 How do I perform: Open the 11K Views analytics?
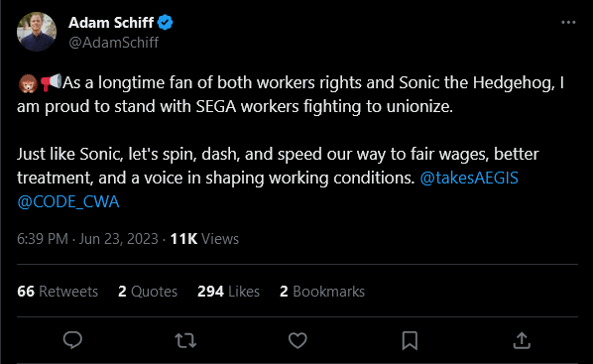coord(204,239)
